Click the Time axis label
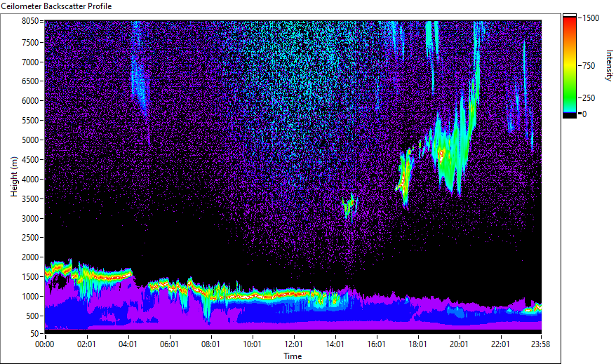616x364 pixels. click(x=293, y=356)
